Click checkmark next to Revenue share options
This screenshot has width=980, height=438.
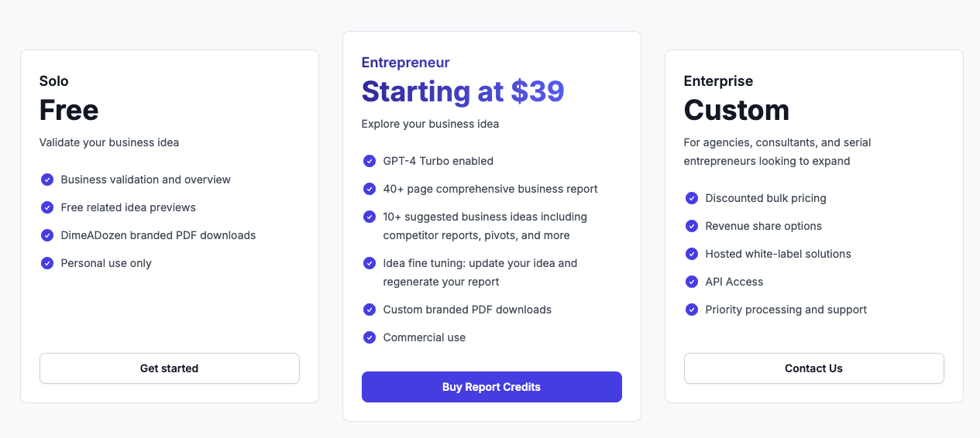(x=692, y=226)
